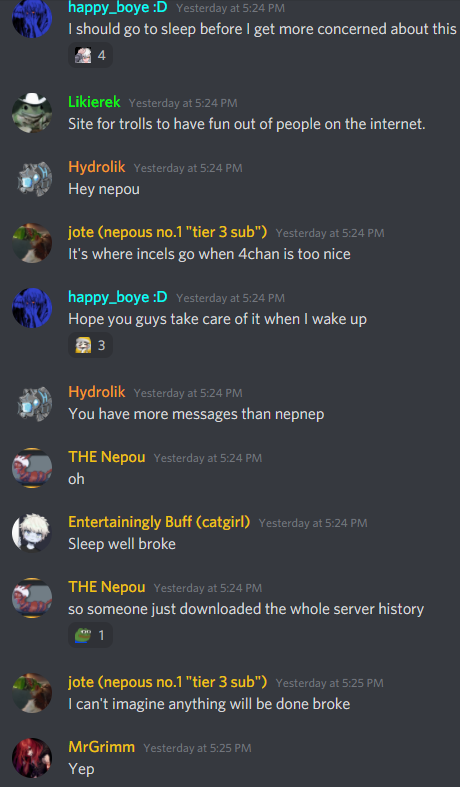The width and height of the screenshot is (460, 787).
Task: Click THE Nepou username above 'so someone just downloaded'
Action: tap(107, 587)
